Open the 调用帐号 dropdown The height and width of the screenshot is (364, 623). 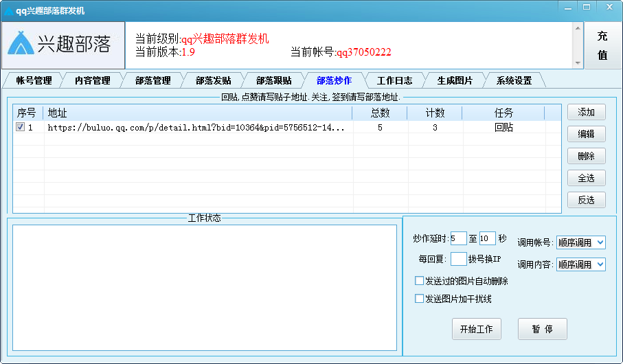[x=580, y=242]
